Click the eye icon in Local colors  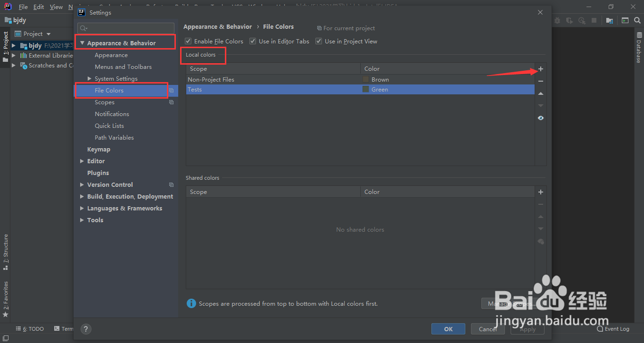point(541,118)
